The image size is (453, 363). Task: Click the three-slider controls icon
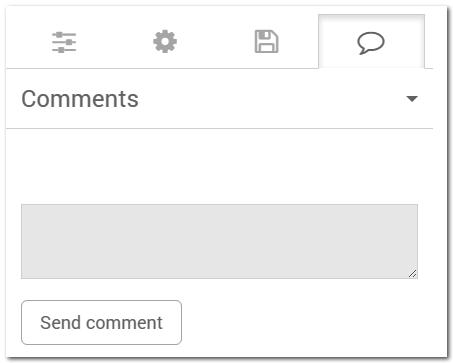point(64,42)
